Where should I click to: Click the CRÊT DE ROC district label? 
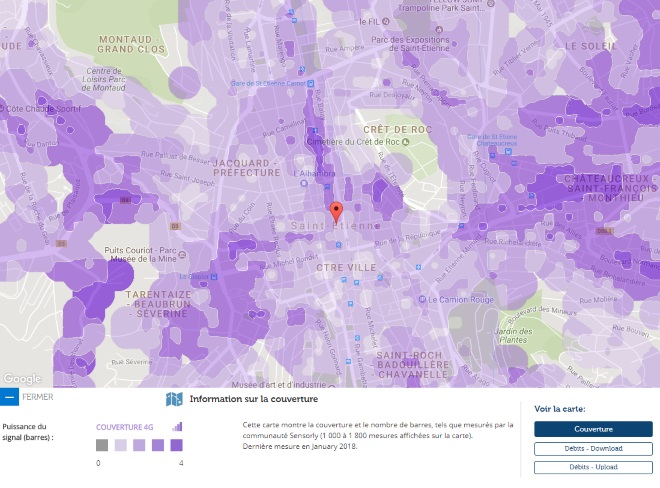point(398,130)
